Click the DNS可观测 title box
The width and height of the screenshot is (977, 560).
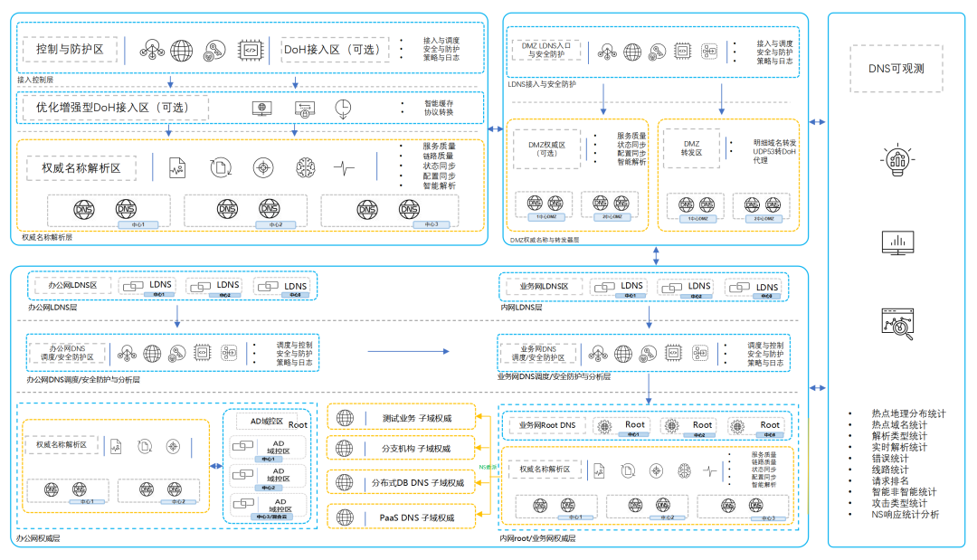pyautogui.click(x=896, y=68)
